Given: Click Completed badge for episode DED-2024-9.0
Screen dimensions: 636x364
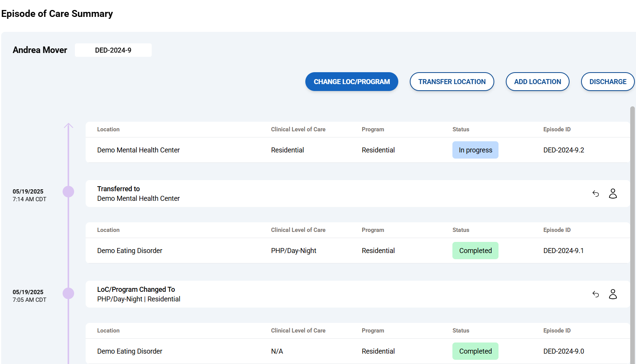Looking at the screenshot, I should pos(475,351).
